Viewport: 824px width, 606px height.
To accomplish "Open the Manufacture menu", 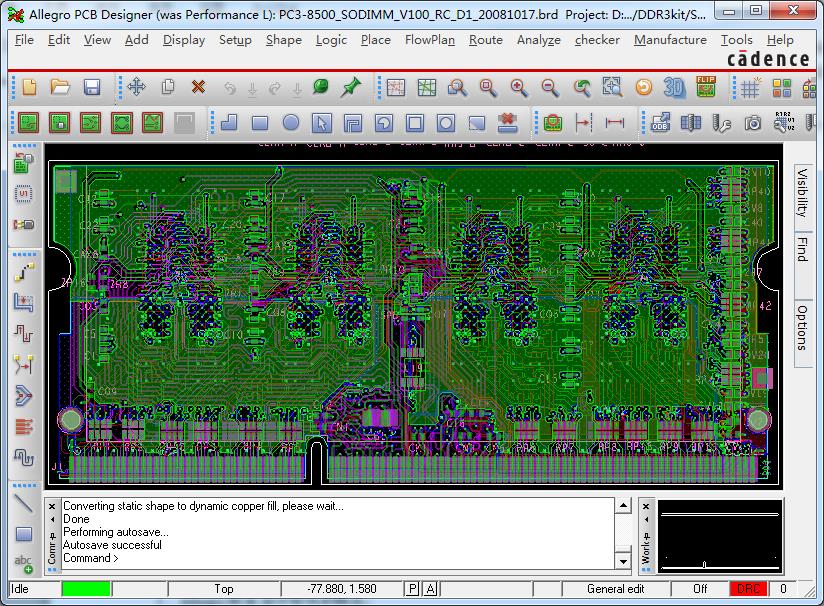I will (x=670, y=41).
